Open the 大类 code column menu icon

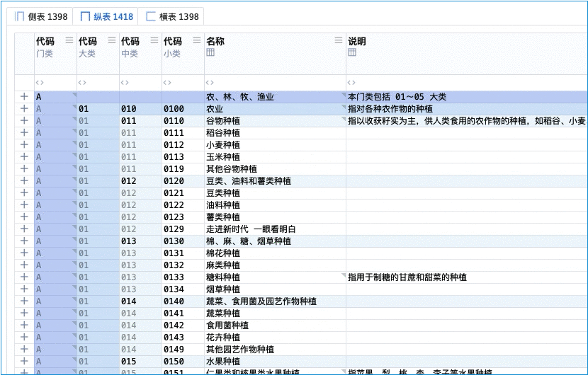tap(111, 41)
